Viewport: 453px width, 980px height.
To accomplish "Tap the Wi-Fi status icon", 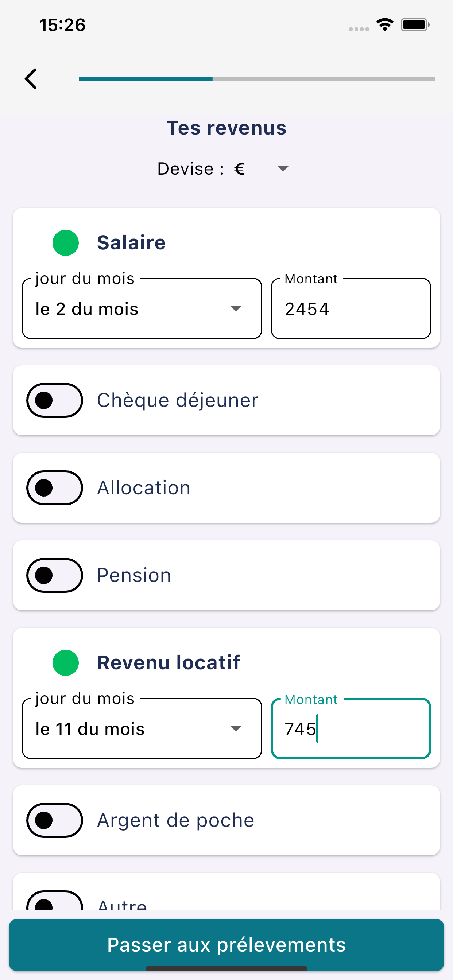I will (x=384, y=25).
